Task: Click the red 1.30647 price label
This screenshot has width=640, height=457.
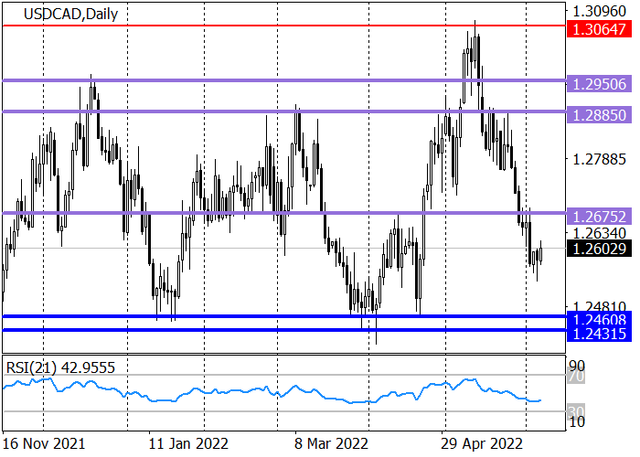Action: [599, 29]
